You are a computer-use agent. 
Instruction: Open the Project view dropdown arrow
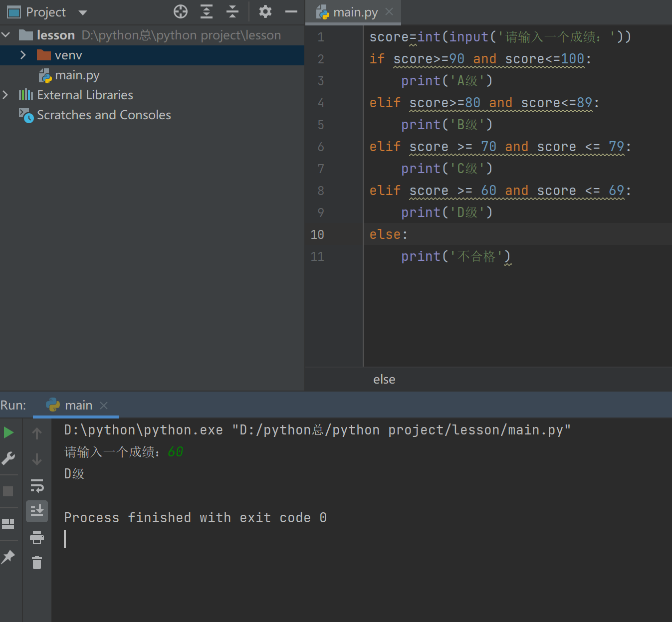(83, 12)
